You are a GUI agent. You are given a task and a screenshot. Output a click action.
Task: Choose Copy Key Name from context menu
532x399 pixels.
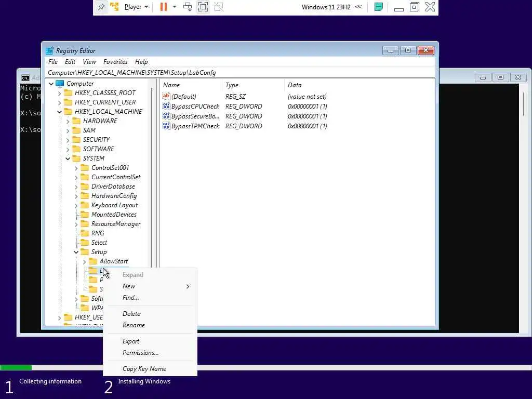tap(150, 369)
